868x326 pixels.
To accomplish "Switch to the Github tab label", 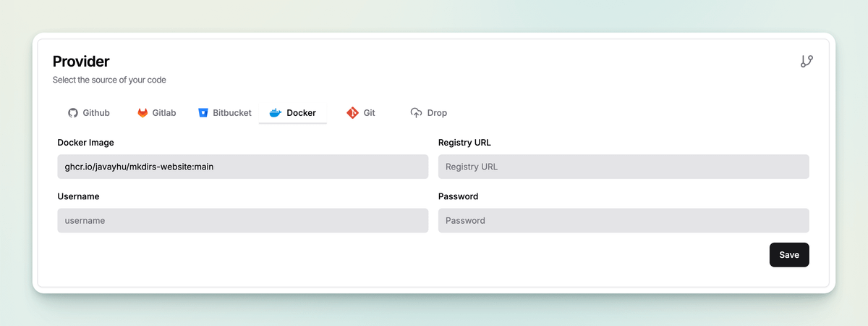I will pos(96,113).
